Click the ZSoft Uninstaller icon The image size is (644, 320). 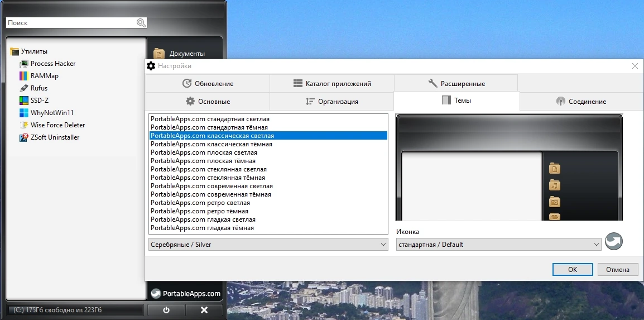(24, 137)
